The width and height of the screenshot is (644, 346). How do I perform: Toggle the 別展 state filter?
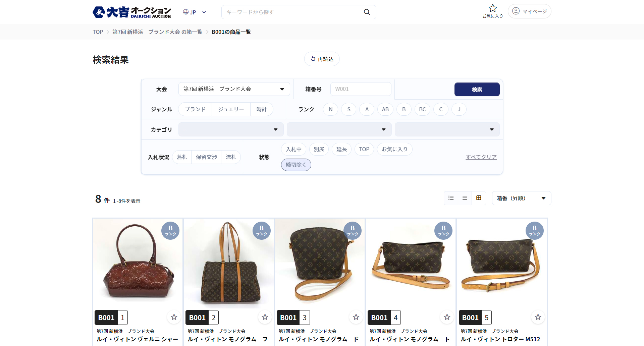[x=319, y=149]
